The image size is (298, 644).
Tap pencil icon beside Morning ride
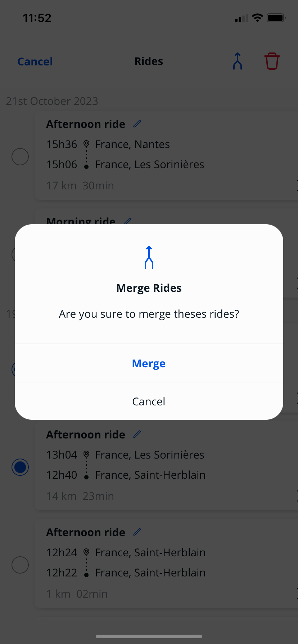pyautogui.click(x=128, y=221)
